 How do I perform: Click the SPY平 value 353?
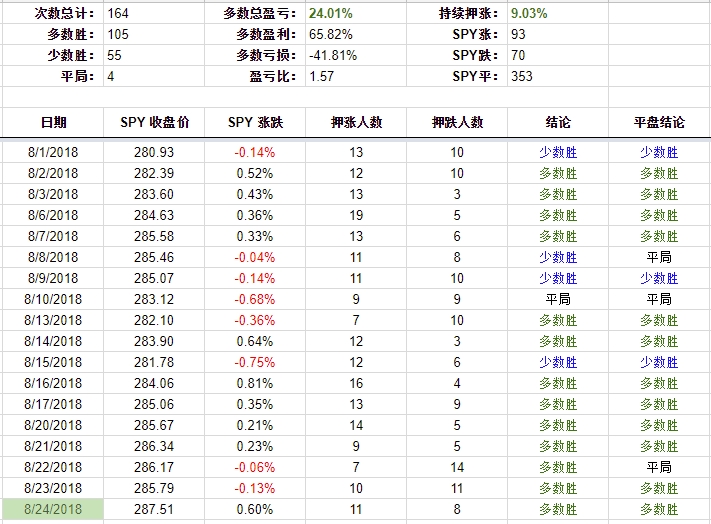pos(522,76)
